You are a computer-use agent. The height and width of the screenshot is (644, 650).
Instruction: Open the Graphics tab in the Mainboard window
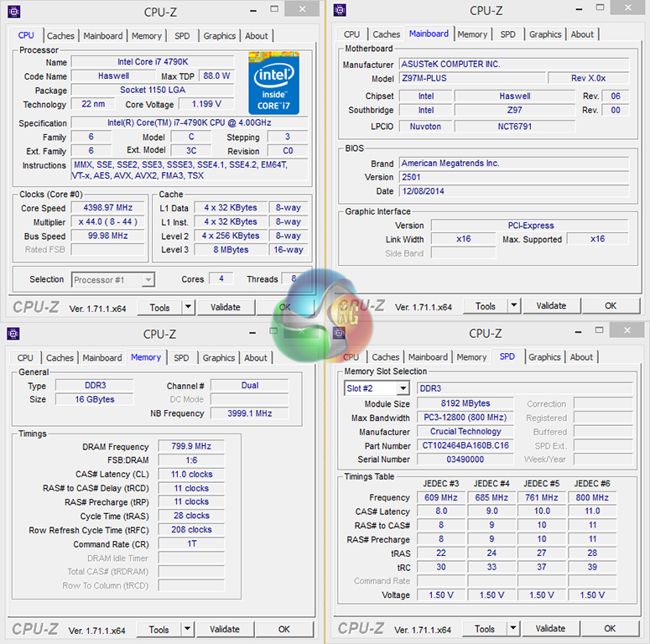[545, 34]
